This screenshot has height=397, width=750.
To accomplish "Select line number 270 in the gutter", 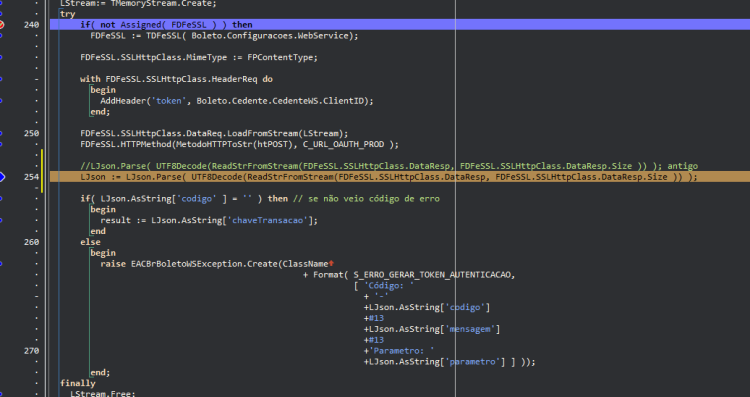I will pyautogui.click(x=32, y=351).
